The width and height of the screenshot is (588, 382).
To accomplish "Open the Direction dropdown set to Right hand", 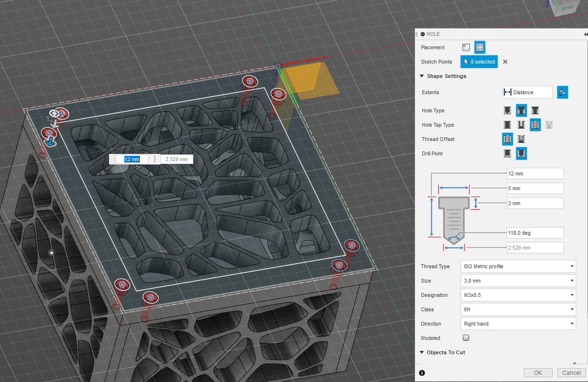I will (x=518, y=324).
